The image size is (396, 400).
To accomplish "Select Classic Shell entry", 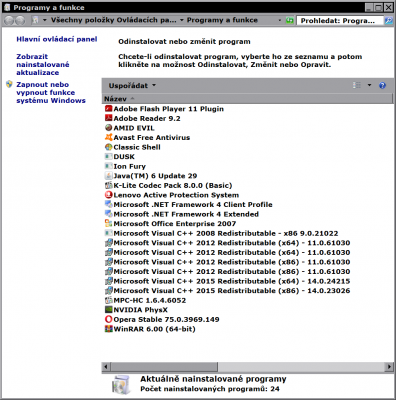I will pos(133,147).
